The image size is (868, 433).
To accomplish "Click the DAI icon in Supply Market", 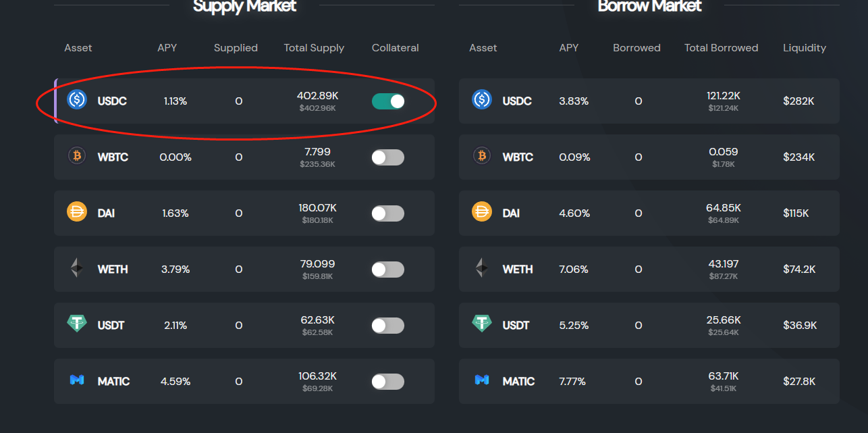I will pos(77,212).
